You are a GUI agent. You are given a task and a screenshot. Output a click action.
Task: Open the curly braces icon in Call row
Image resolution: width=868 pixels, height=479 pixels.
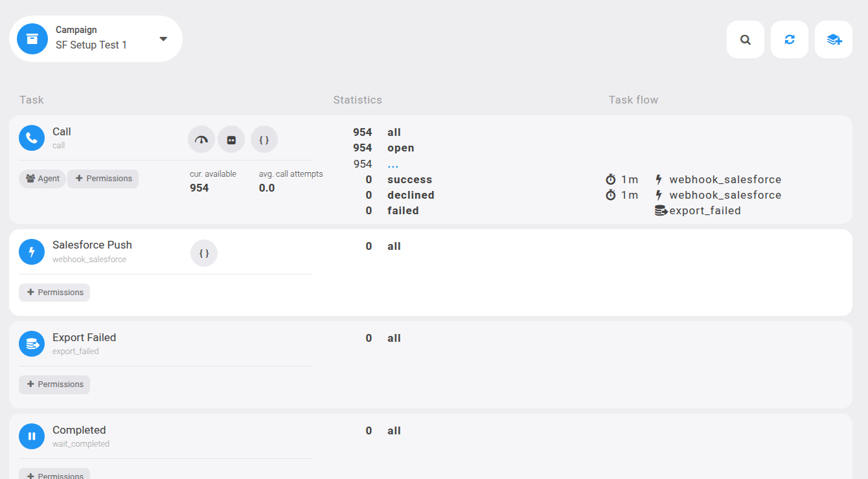[x=264, y=139]
